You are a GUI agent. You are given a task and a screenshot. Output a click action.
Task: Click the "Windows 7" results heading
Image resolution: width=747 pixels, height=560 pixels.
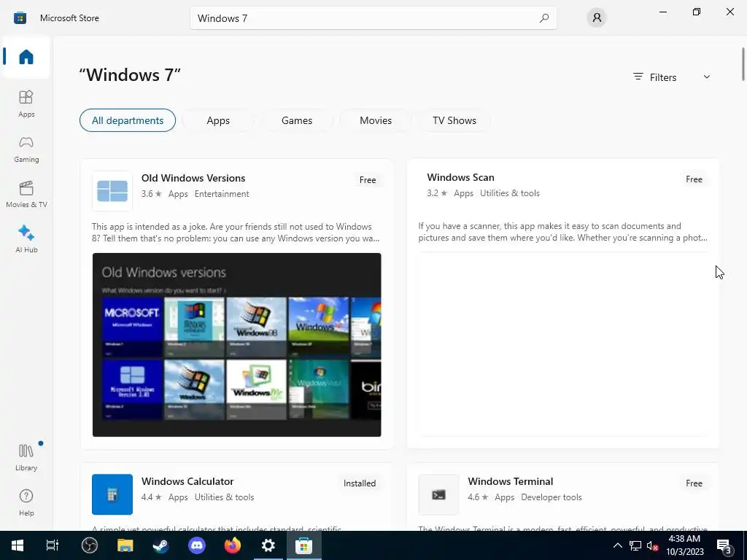(x=130, y=75)
